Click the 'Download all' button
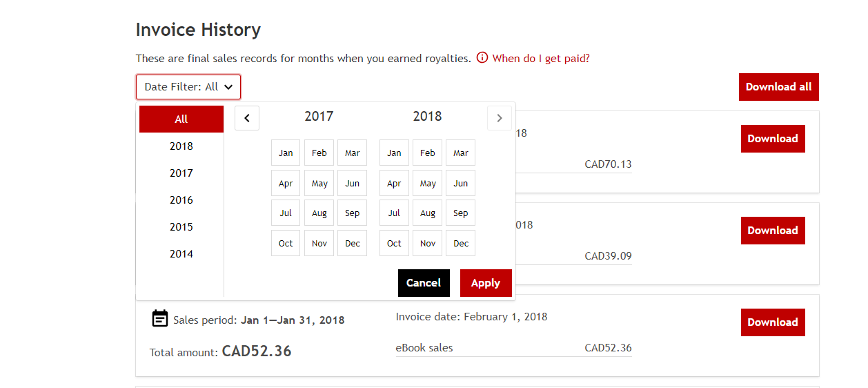The image size is (868, 388). coord(778,87)
